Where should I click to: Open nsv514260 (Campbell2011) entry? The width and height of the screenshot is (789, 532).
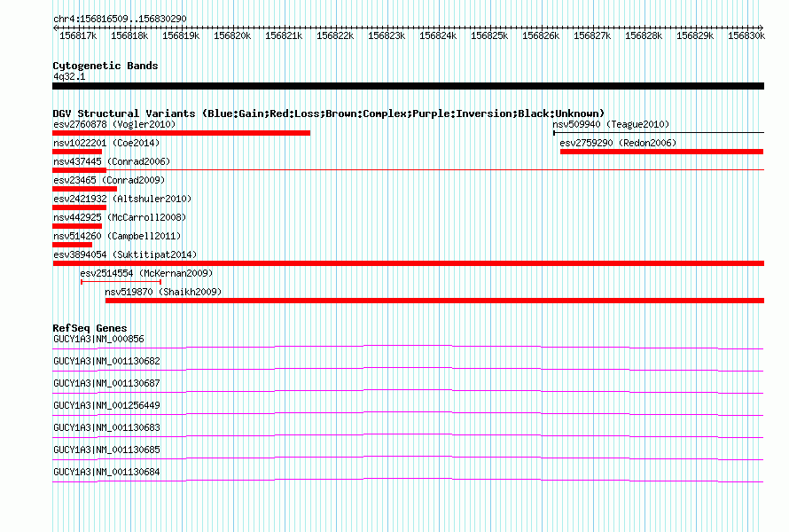click(117, 236)
